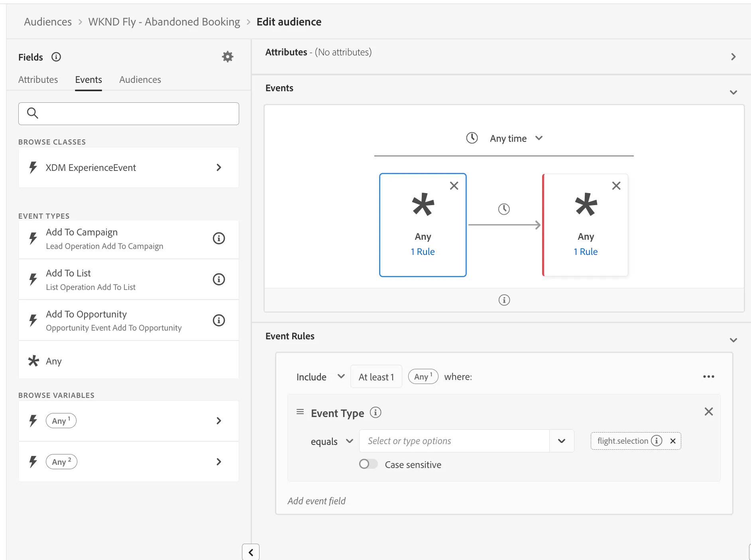Toggle the Case sensitive switch
Image resolution: width=751 pixels, height=560 pixels.
point(368,464)
